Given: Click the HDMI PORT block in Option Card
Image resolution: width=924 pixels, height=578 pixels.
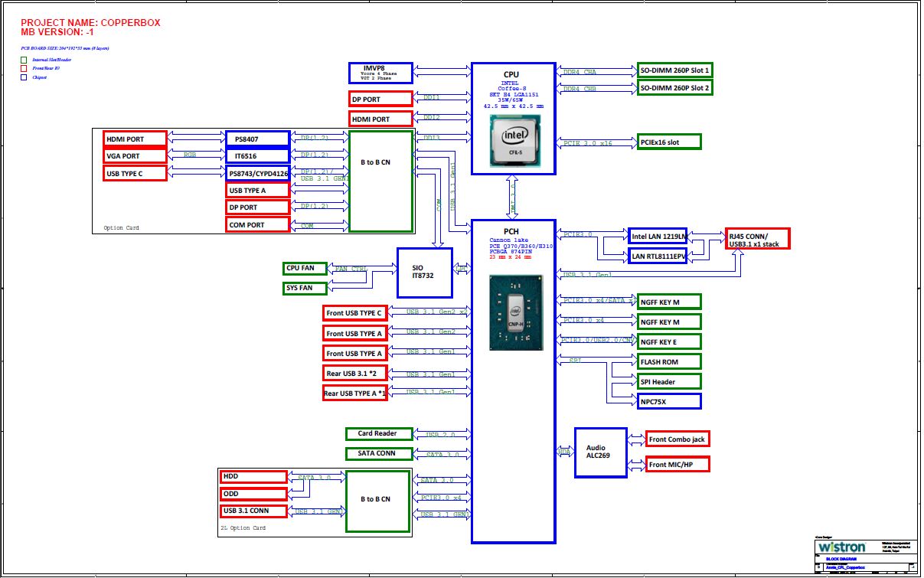Looking at the screenshot, I should point(135,139).
